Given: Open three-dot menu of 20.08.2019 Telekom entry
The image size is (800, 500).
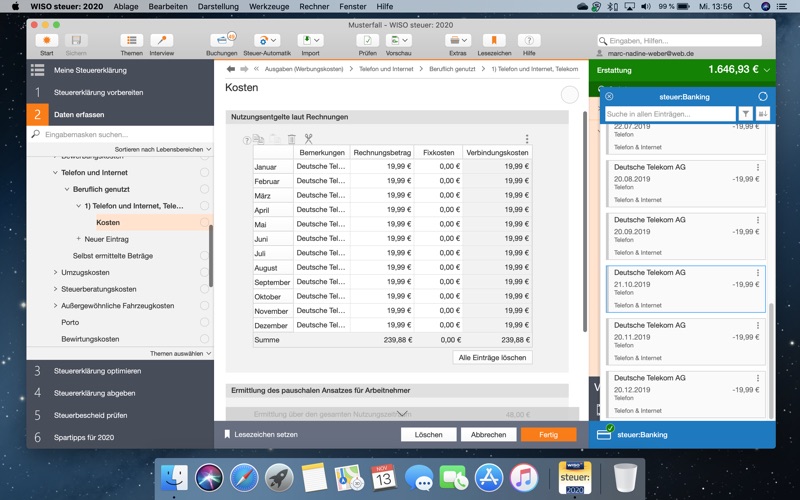Looking at the screenshot, I should (x=758, y=167).
